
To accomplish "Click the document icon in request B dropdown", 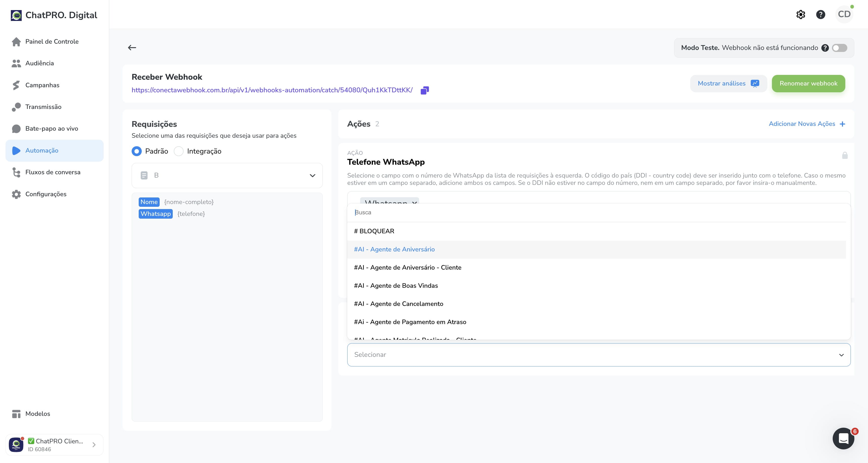I will 144,176.
